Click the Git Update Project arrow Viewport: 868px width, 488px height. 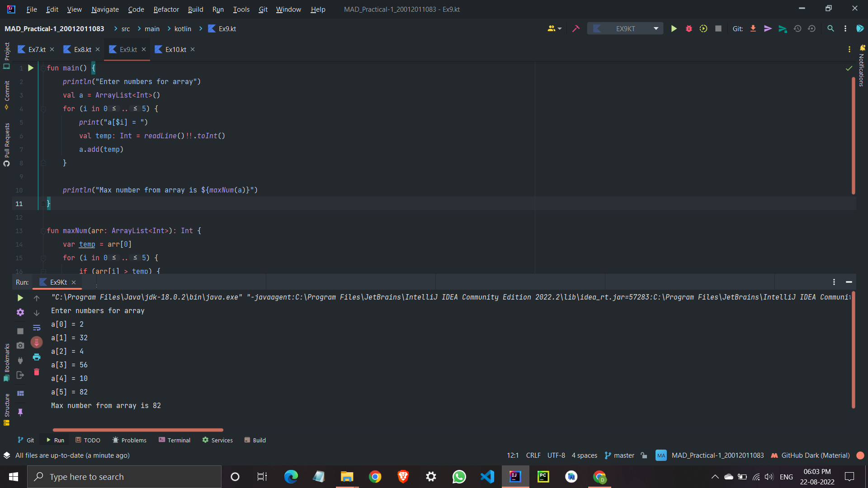click(753, 28)
